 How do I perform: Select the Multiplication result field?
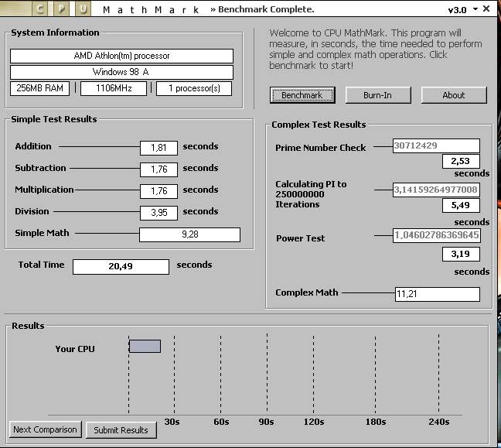pos(158,191)
